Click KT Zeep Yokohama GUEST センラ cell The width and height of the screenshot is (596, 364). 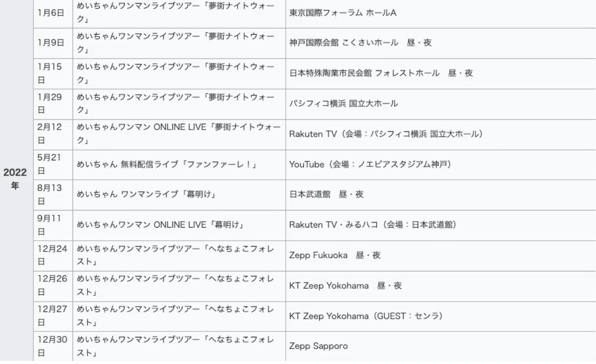pos(441,316)
